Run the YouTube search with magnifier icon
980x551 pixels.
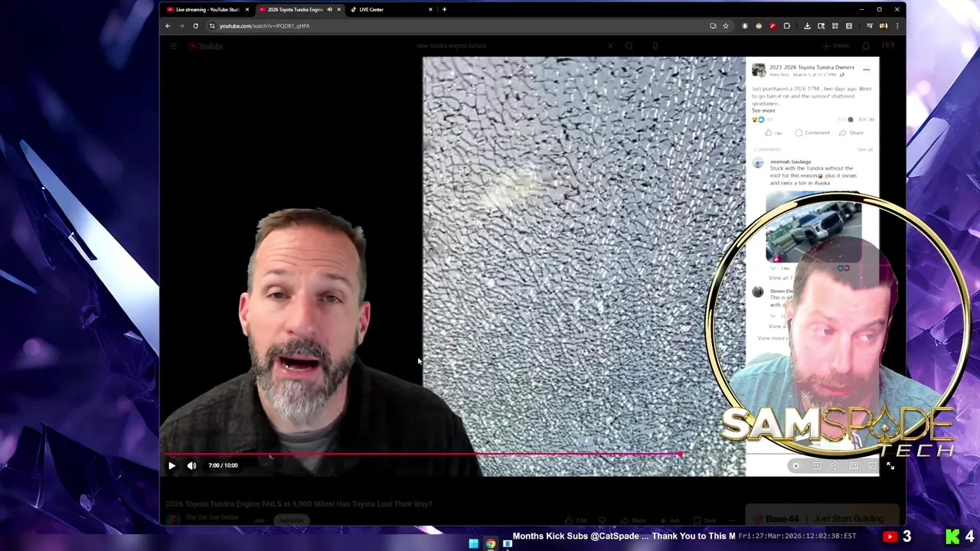pyautogui.click(x=629, y=46)
